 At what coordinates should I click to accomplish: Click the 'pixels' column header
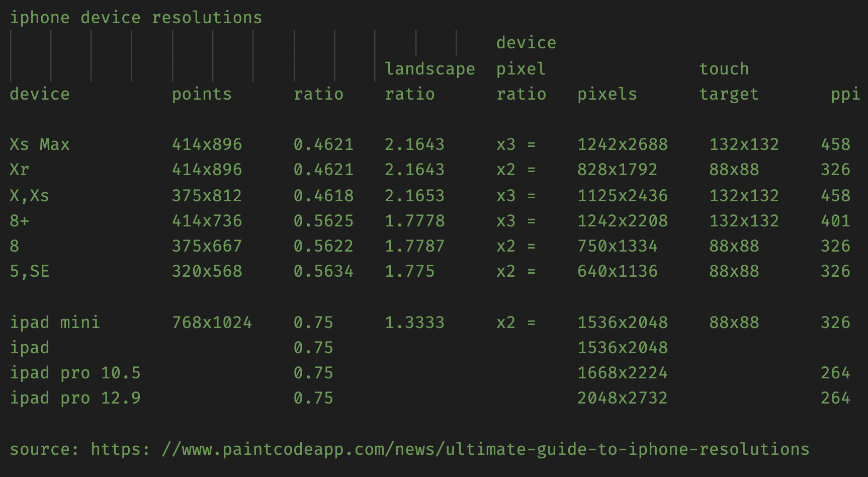[607, 94]
